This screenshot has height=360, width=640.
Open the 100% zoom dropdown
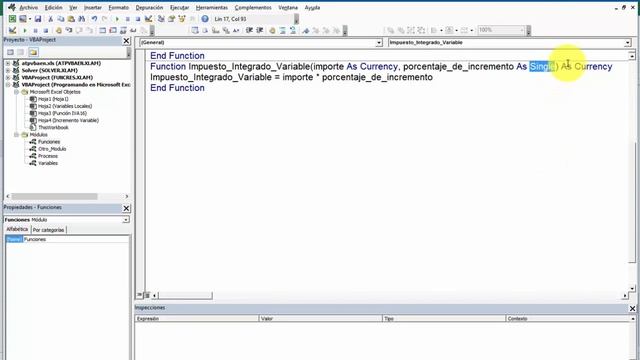point(522,30)
